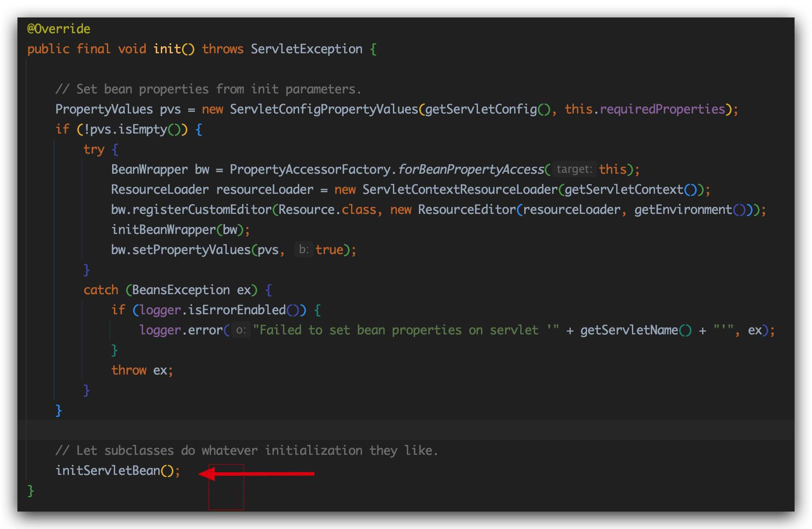This screenshot has height=529, width=812.
Task: Click the initBeanWrapper(bw) call
Action: (180, 230)
